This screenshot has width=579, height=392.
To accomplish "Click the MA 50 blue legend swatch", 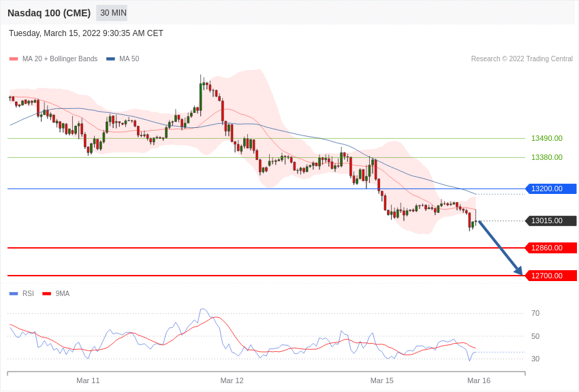I will tap(110, 59).
